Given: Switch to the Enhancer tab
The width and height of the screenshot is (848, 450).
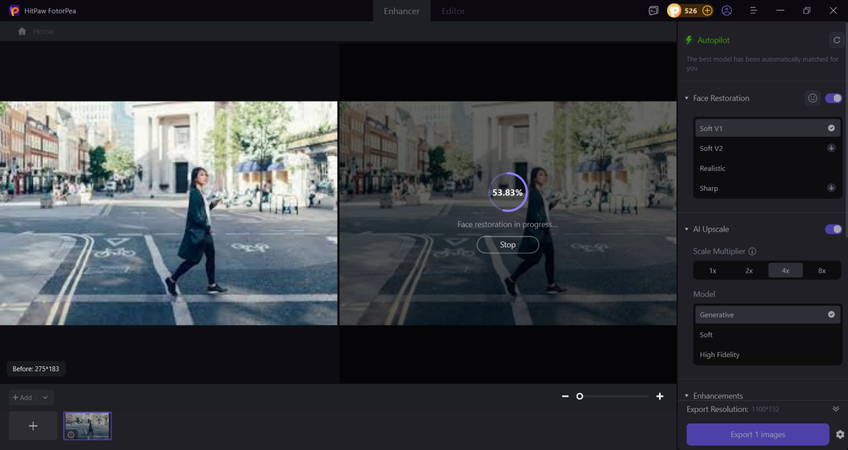Looking at the screenshot, I should coord(401,11).
